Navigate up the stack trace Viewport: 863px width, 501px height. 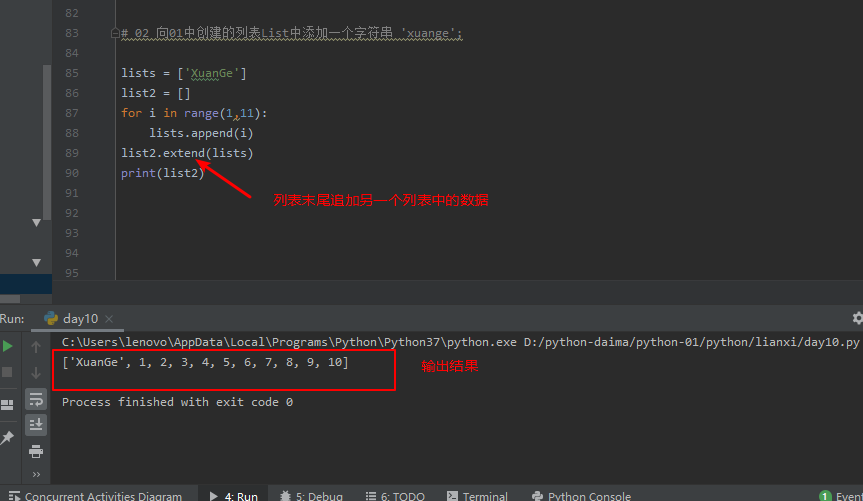tap(36, 347)
